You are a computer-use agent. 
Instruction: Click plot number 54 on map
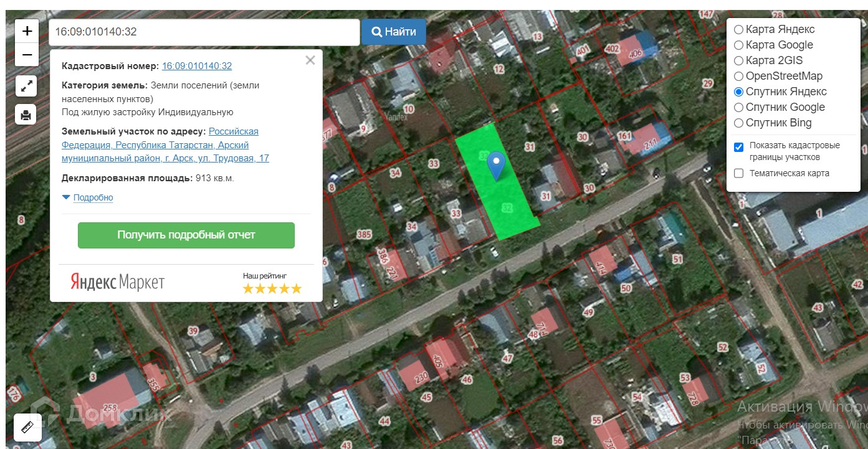click(x=637, y=397)
